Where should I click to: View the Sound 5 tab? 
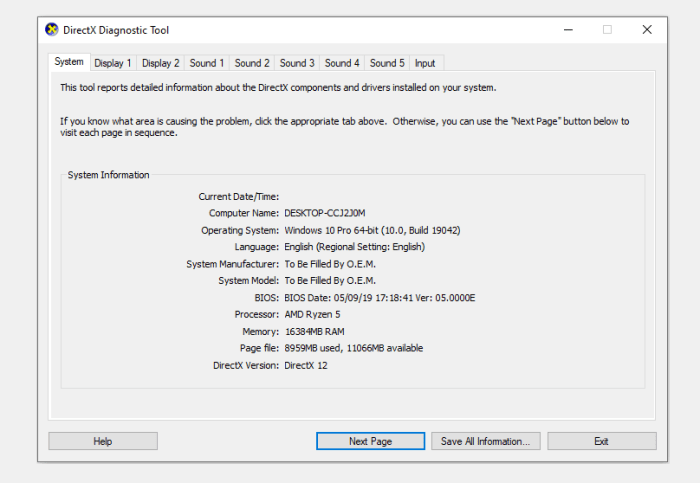pos(387,63)
